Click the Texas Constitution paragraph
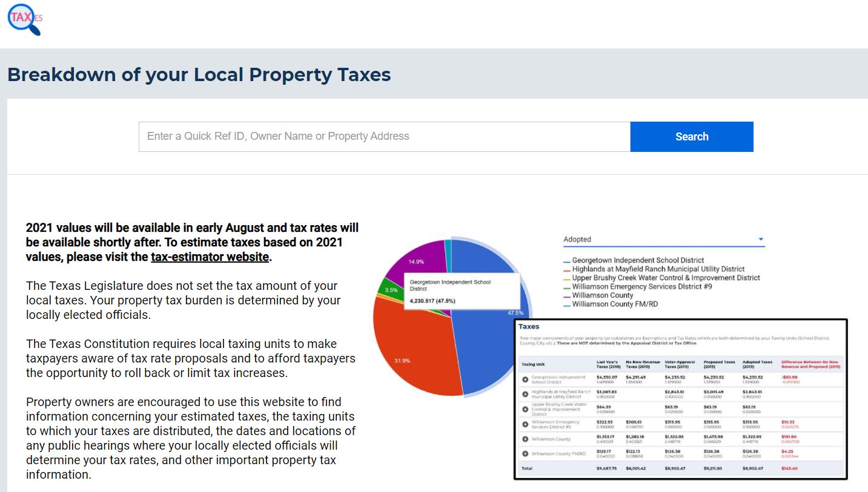Image resolution: width=868 pixels, height=492 pixels. point(191,358)
